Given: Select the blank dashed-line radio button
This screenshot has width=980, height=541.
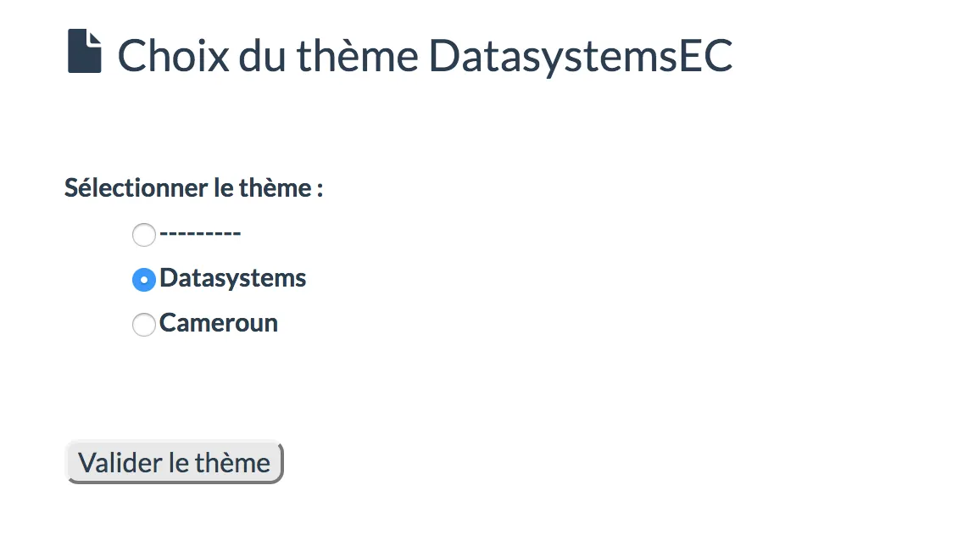Looking at the screenshot, I should (x=144, y=235).
